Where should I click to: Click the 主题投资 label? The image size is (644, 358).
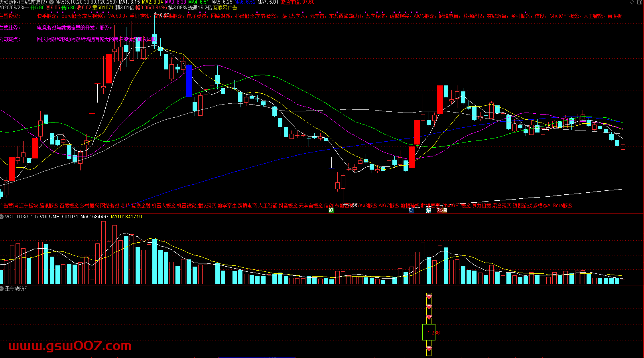click(x=10, y=16)
